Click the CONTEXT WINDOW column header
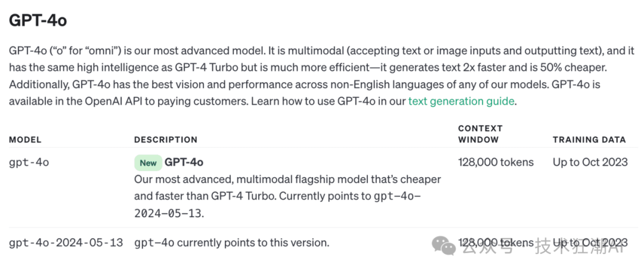The image size is (644, 272). click(480, 134)
